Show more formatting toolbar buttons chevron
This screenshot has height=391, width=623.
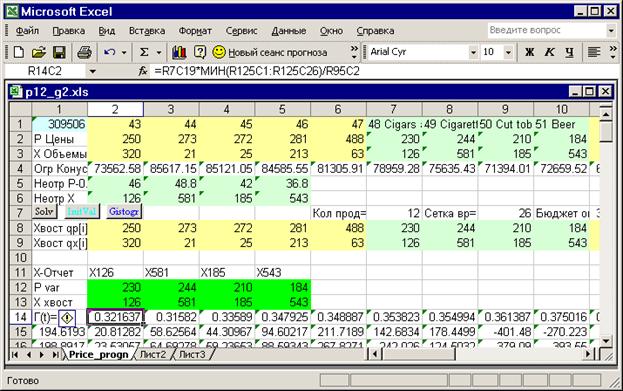click(613, 52)
